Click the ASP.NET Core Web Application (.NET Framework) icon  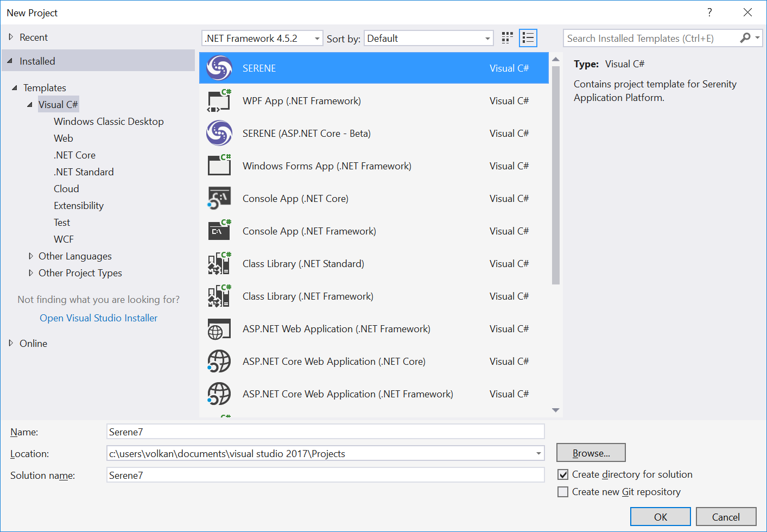(x=219, y=394)
